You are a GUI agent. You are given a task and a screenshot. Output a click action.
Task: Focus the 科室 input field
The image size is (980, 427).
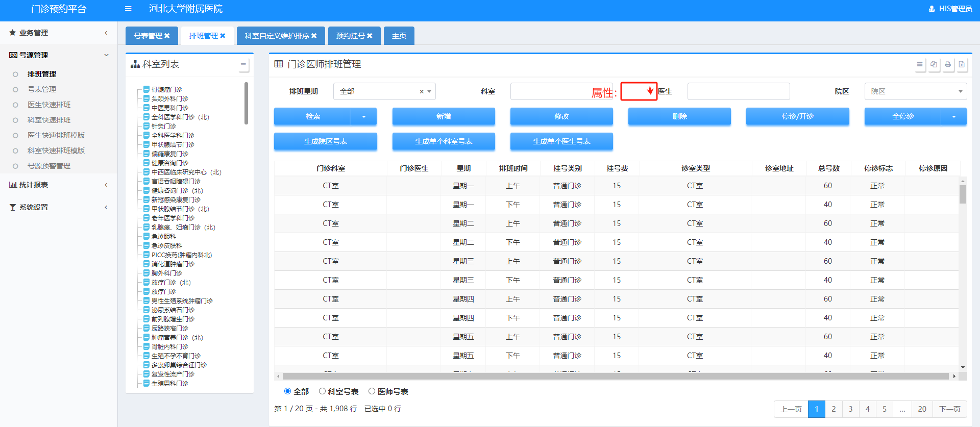pyautogui.click(x=561, y=91)
